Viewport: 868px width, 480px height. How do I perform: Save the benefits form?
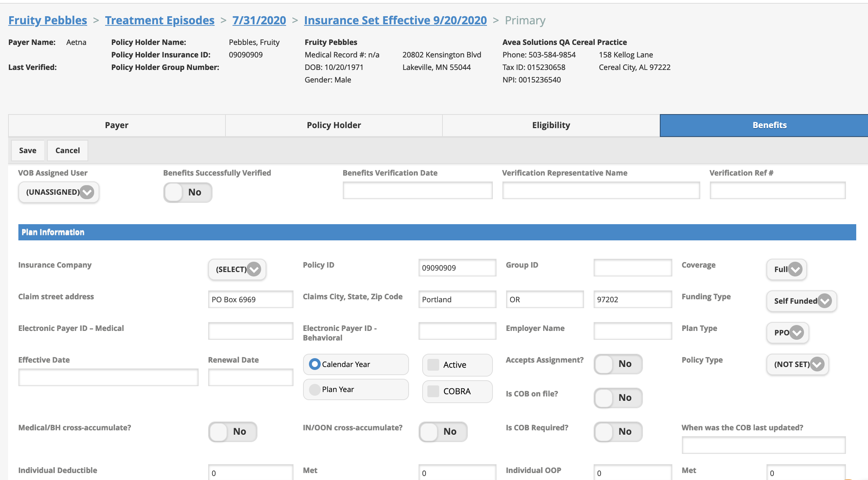coord(28,150)
